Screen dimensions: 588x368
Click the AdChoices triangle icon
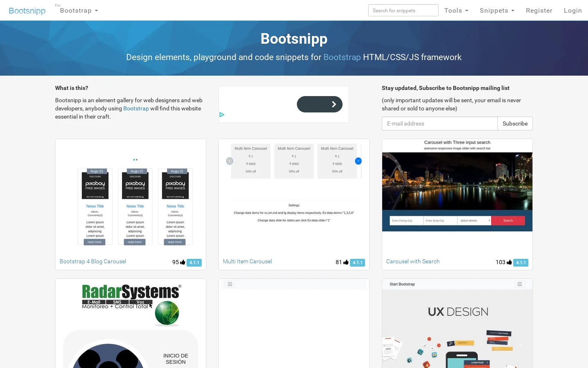tap(222, 115)
